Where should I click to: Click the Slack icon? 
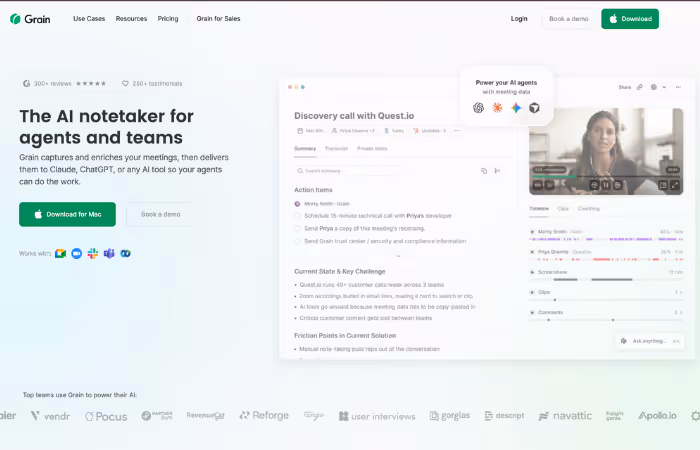click(93, 254)
